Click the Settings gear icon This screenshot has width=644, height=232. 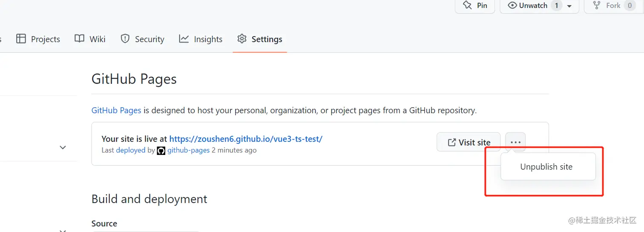pos(242,39)
